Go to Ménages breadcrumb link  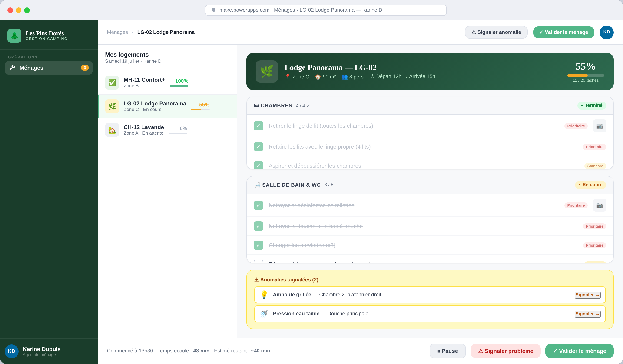pos(117,32)
